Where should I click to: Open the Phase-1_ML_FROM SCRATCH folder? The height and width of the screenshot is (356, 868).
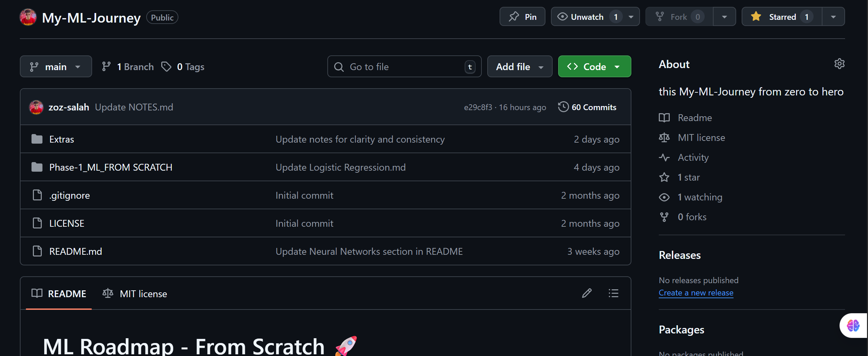pyautogui.click(x=110, y=167)
